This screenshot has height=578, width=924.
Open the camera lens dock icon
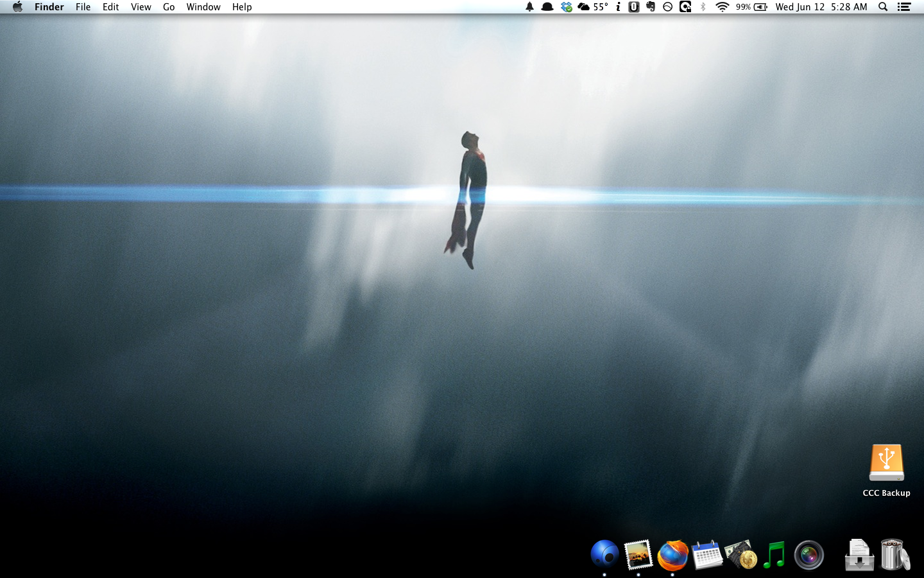tap(809, 556)
